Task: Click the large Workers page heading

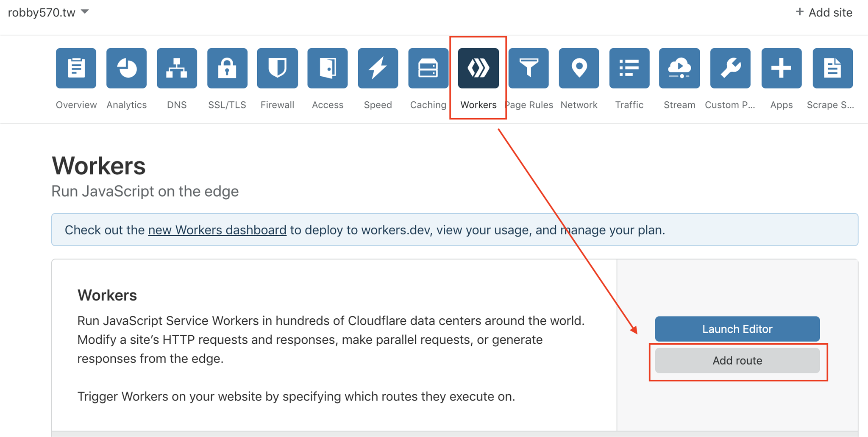Action: (99, 165)
